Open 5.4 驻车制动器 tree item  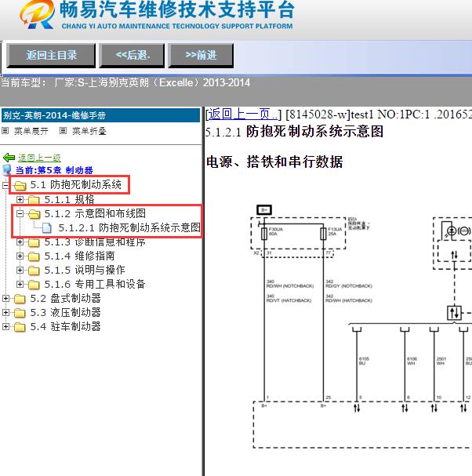click(65, 326)
